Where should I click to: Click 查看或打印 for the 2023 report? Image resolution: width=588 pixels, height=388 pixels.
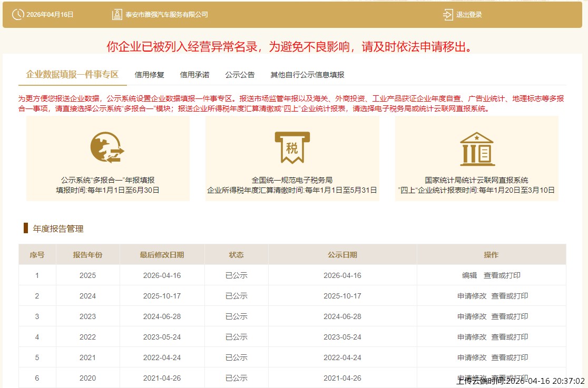(507, 316)
